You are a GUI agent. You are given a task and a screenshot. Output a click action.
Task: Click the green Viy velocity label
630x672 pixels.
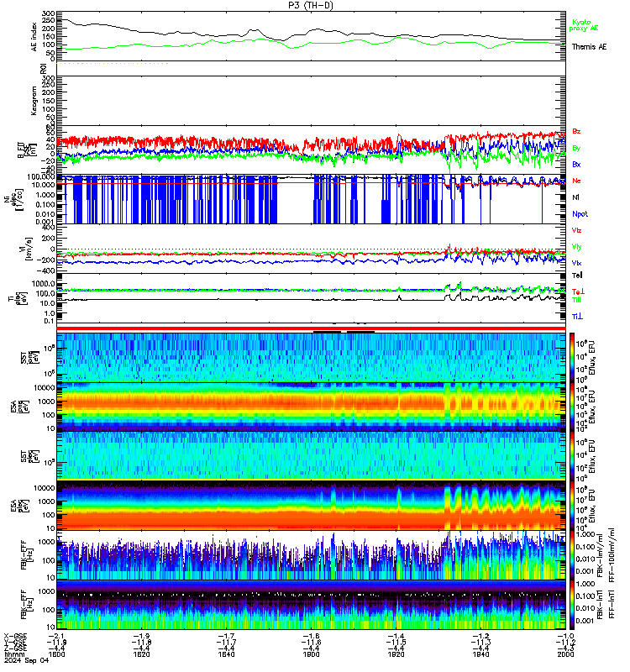coord(576,247)
